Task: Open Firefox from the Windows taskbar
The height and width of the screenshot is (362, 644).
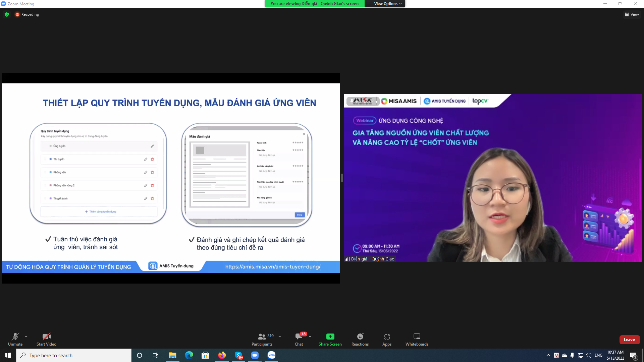Action: point(222,355)
